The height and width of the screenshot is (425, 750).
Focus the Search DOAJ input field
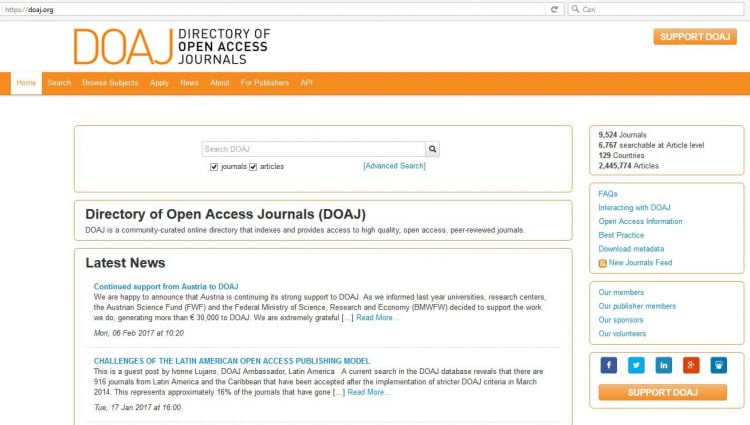(x=313, y=149)
